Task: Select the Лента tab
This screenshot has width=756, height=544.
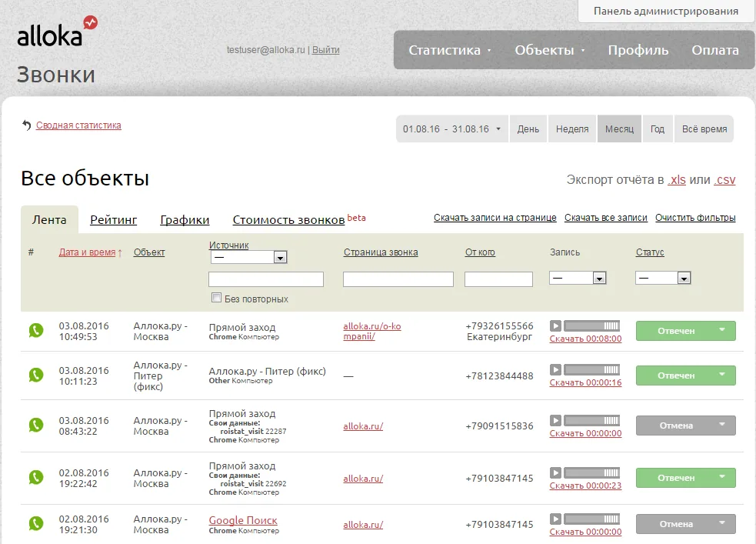Action: pos(49,220)
